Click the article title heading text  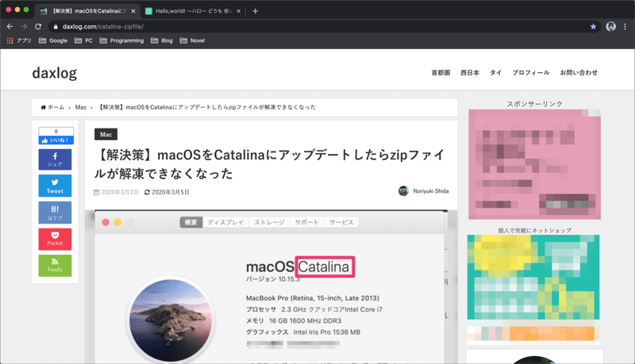click(x=269, y=164)
